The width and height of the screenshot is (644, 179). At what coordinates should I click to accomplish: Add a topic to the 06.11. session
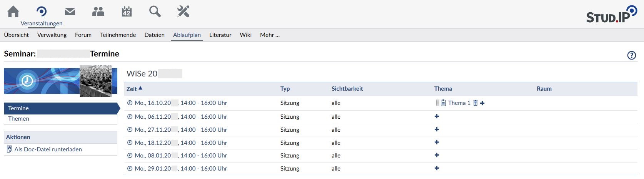point(437,116)
